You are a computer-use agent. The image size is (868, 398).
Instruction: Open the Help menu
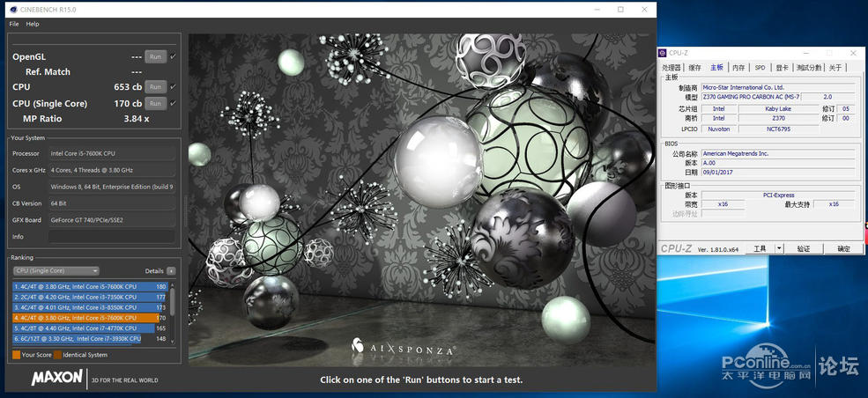[x=33, y=25]
